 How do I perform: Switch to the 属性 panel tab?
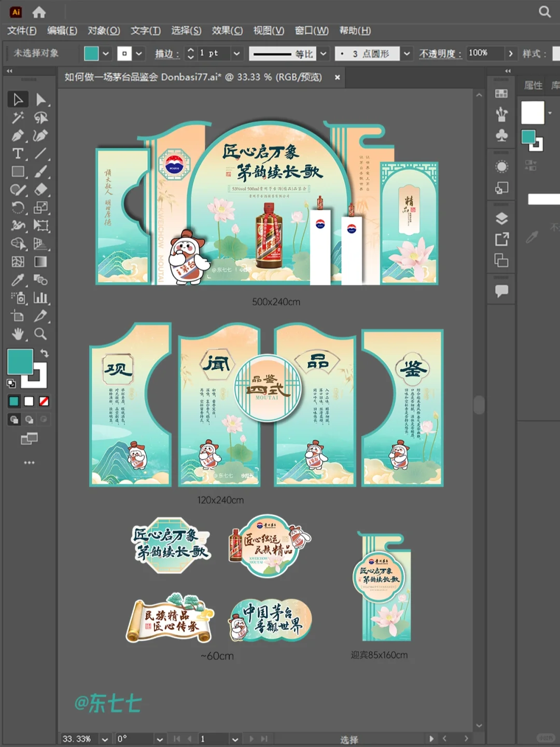tap(533, 85)
